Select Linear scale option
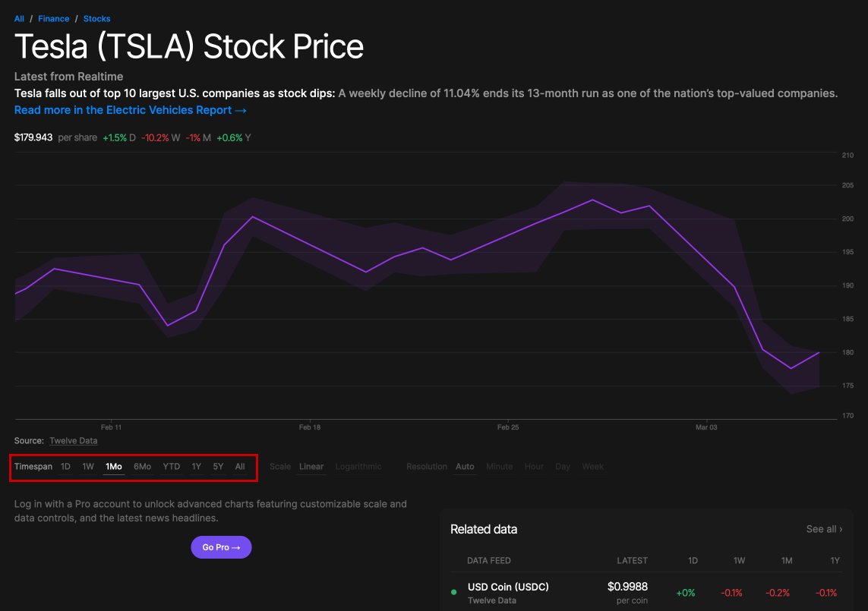868x611 pixels. click(x=311, y=467)
